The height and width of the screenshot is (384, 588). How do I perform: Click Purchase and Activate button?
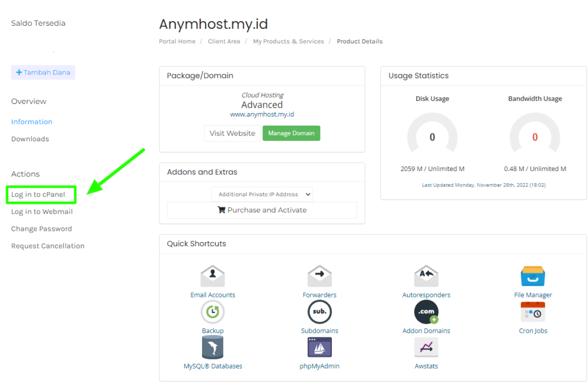click(262, 210)
